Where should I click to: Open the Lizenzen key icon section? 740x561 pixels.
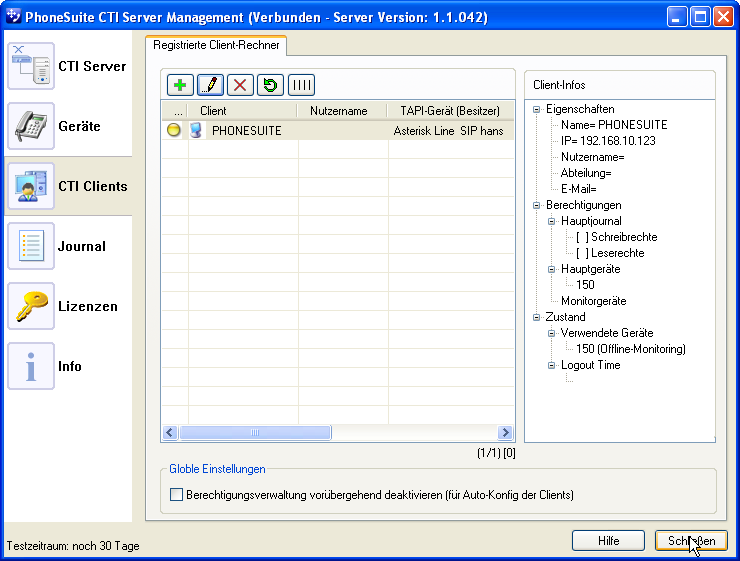pyautogui.click(x=68, y=307)
